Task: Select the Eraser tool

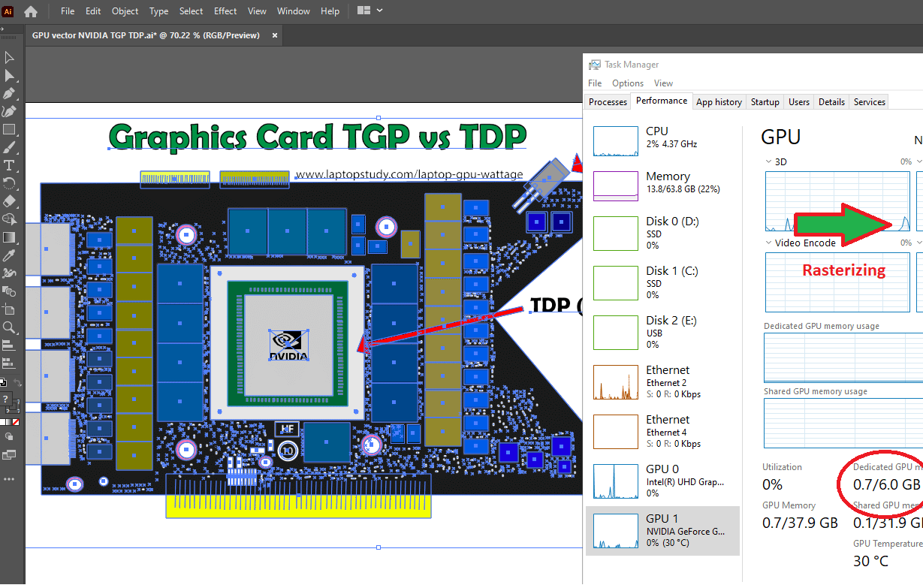Action: coord(10,201)
